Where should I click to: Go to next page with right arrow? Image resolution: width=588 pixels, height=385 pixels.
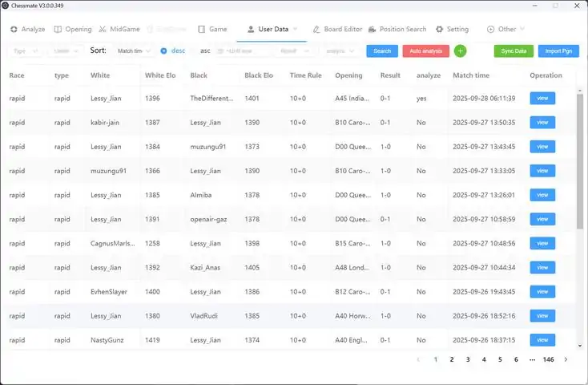click(x=566, y=360)
